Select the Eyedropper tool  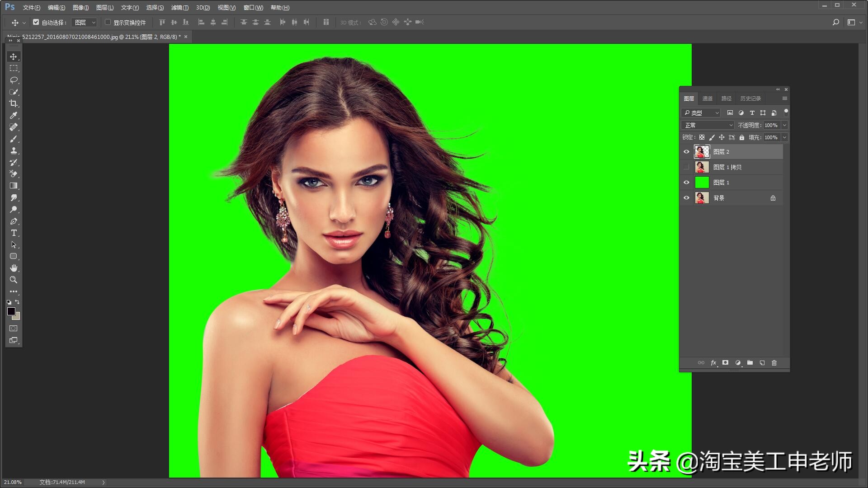[14, 115]
